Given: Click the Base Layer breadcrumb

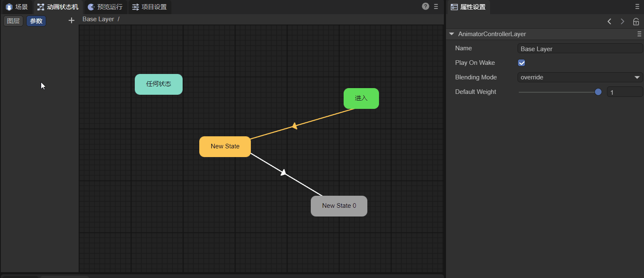Looking at the screenshot, I should [x=98, y=19].
